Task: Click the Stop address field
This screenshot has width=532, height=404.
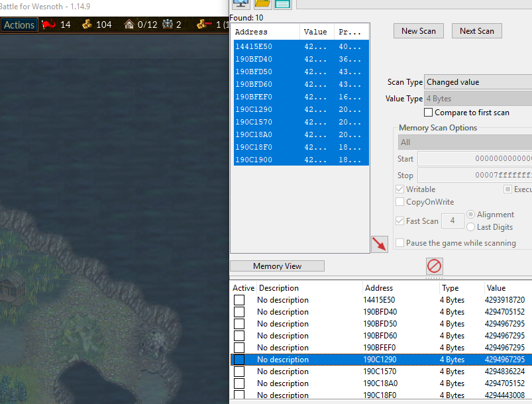Action: (x=474, y=175)
